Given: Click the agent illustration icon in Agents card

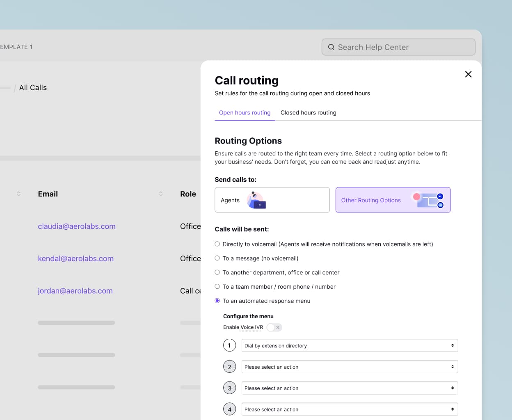Looking at the screenshot, I should coord(256,200).
